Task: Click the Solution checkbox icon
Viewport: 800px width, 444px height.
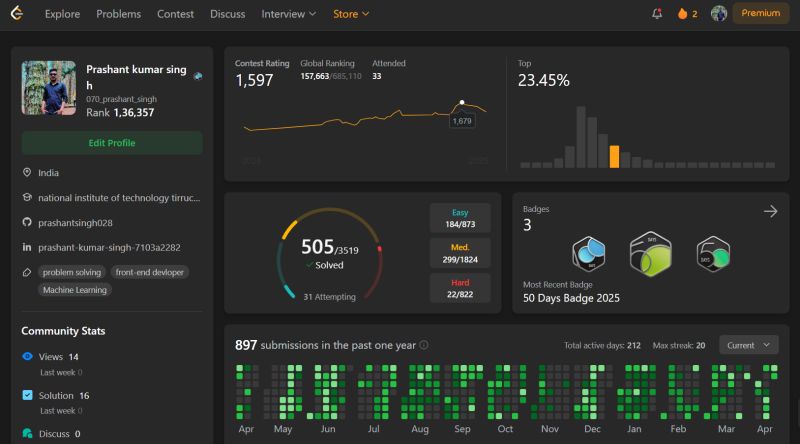Action: [28, 395]
